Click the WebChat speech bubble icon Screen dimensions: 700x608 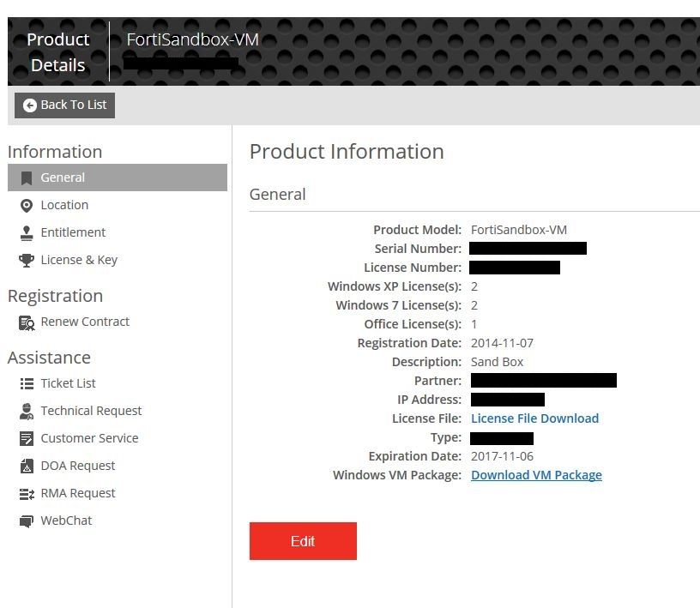tap(27, 521)
